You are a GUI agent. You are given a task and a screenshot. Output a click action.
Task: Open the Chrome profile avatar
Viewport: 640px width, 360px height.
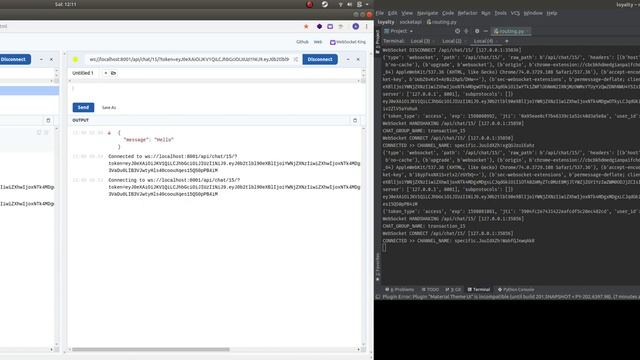[356, 27]
